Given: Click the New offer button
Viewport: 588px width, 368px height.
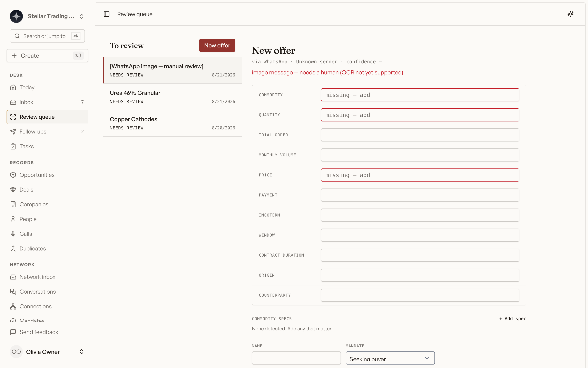Looking at the screenshot, I should click(217, 45).
